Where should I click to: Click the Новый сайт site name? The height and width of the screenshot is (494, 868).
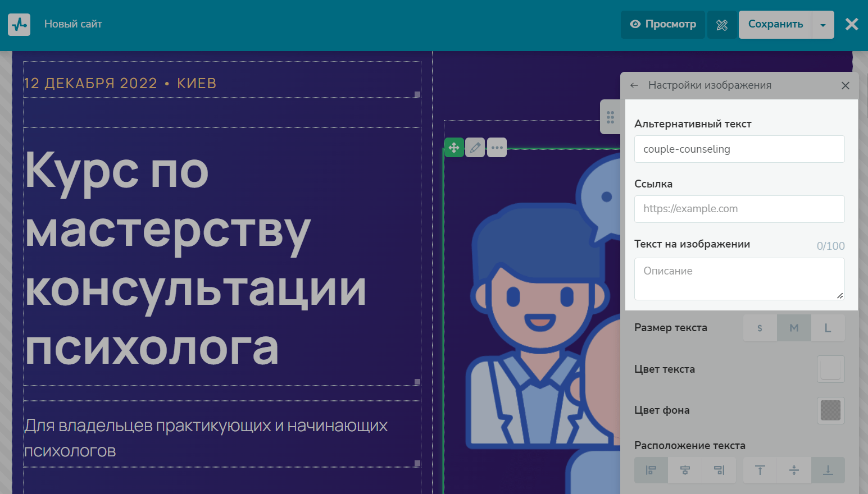coord(73,24)
